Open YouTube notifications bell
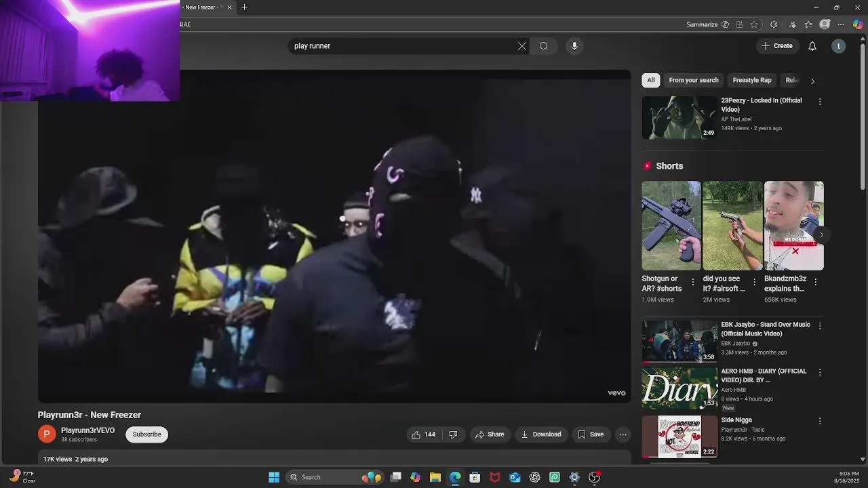Viewport: 868px width, 488px height. click(x=812, y=46)
